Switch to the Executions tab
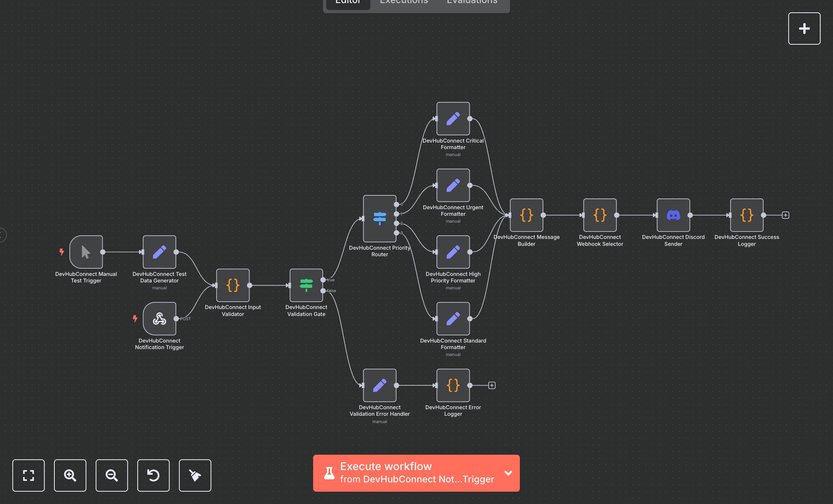This screenshot has width=833, height=504. coord(403,2)
